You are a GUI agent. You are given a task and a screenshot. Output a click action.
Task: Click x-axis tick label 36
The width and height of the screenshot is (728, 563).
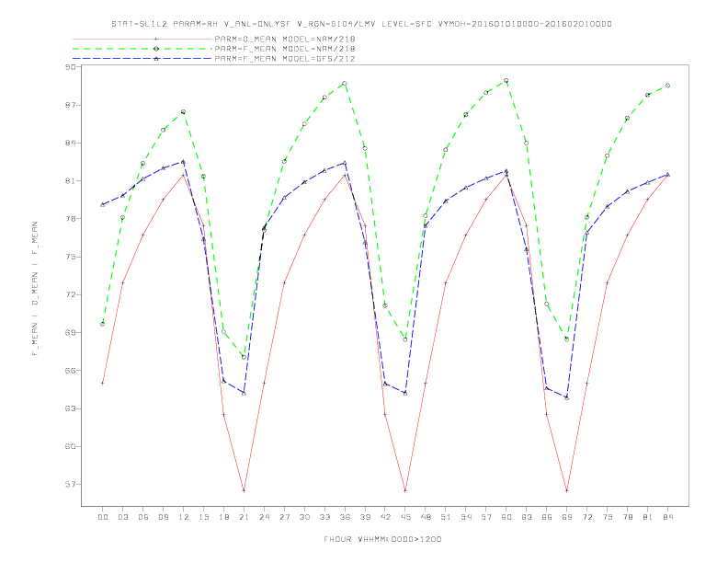point(345,517)
